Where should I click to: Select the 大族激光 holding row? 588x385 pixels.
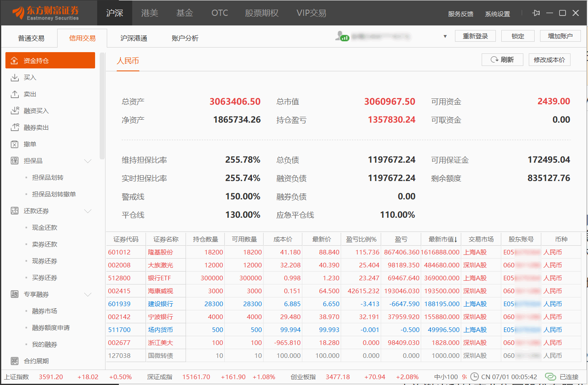coord(343,265)
